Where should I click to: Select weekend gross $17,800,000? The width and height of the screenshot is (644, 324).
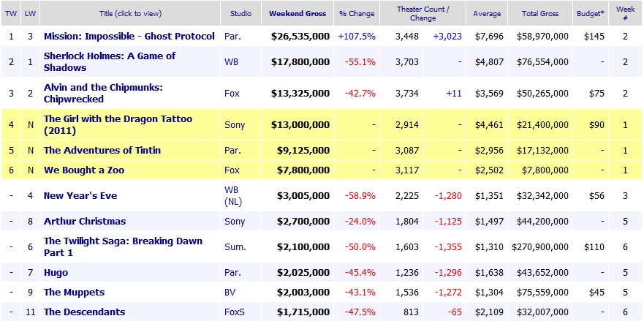(x=300, y=61)
